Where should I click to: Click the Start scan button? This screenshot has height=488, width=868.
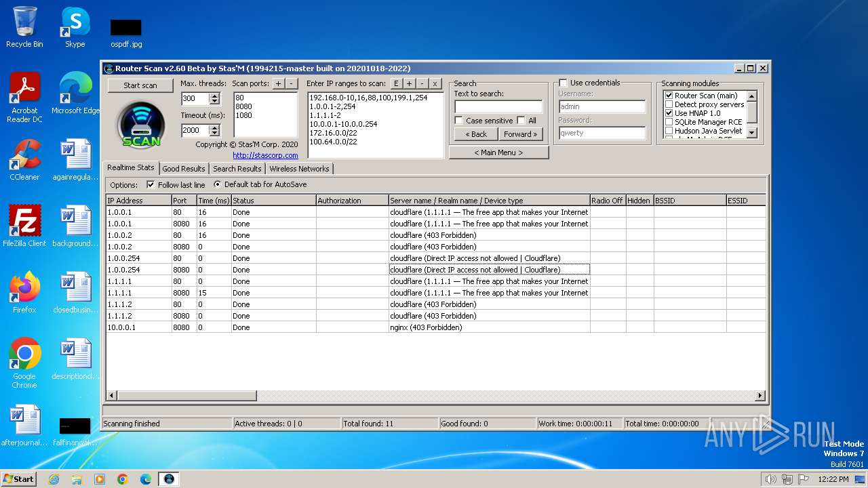click(140, 85)
